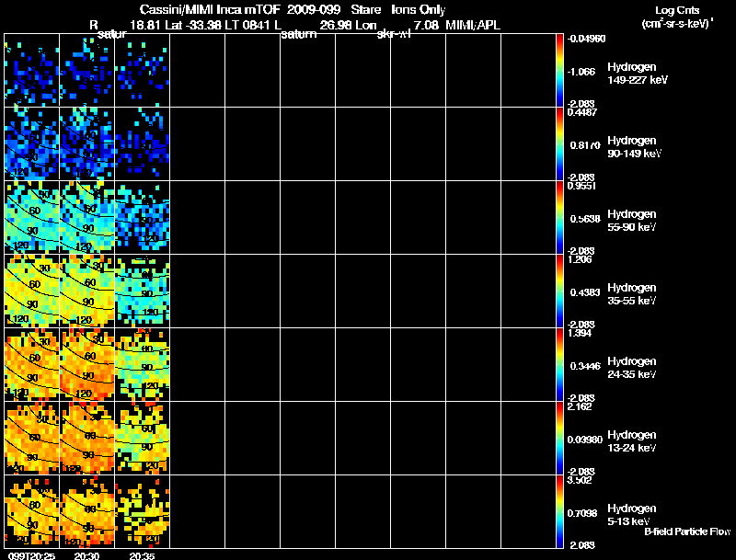This screenshot has height=560, width=736.
Task: Click the 149-227 keV Hydrogen color bar
Action: click(560, 70)
